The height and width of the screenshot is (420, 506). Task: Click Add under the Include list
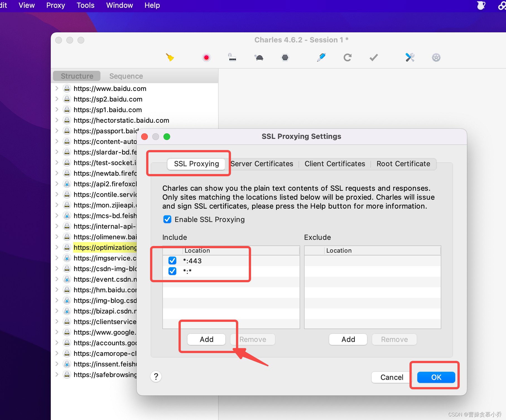point(206,339)
